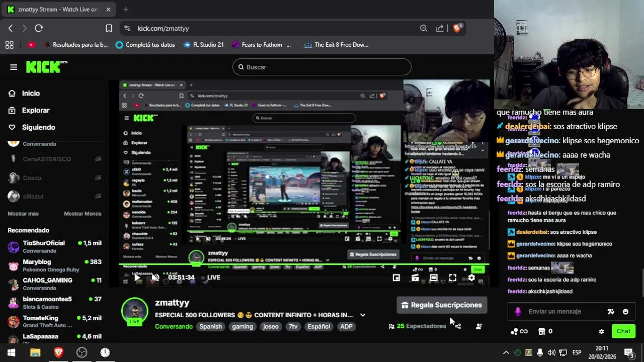Toggle the video player mute button

tap(155, 278)
